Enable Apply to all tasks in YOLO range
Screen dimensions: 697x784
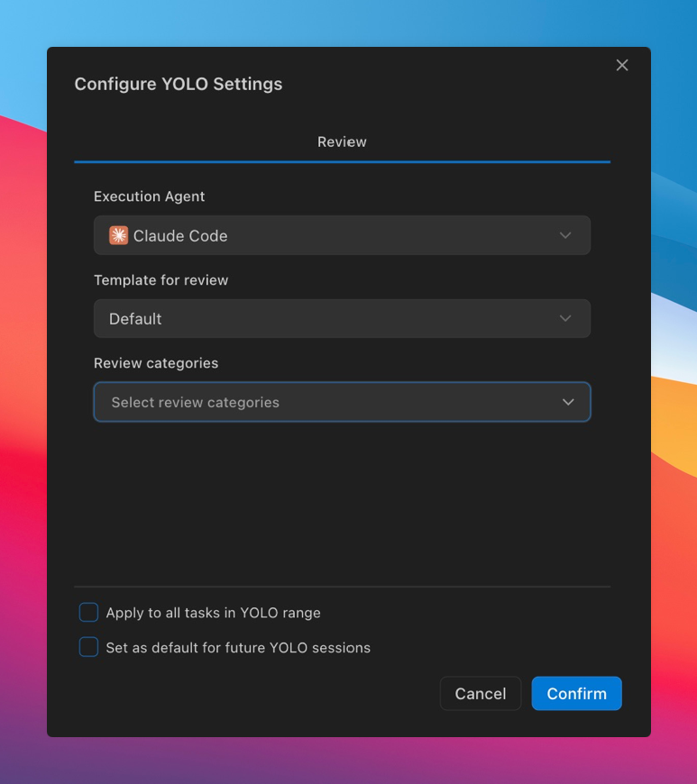[x=87, y=612]
